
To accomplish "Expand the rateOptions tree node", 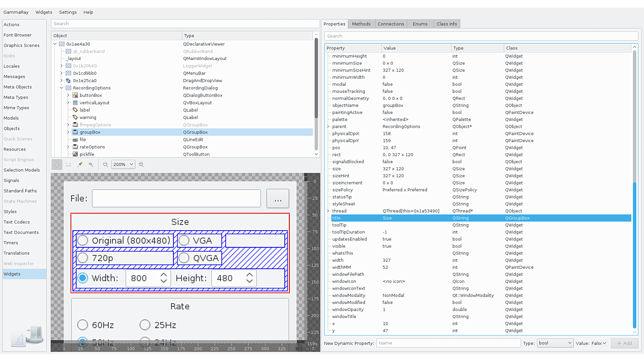I will (x=68, y=147).
